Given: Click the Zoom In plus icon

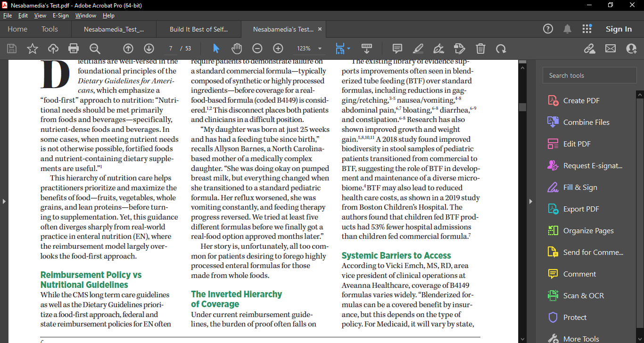Looking at the screenshot, I should point(278,49).
